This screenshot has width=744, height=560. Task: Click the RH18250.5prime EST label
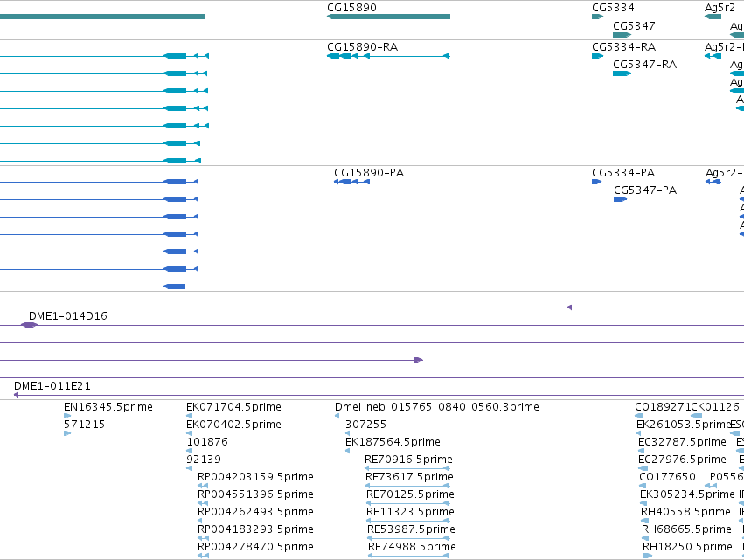687,547
